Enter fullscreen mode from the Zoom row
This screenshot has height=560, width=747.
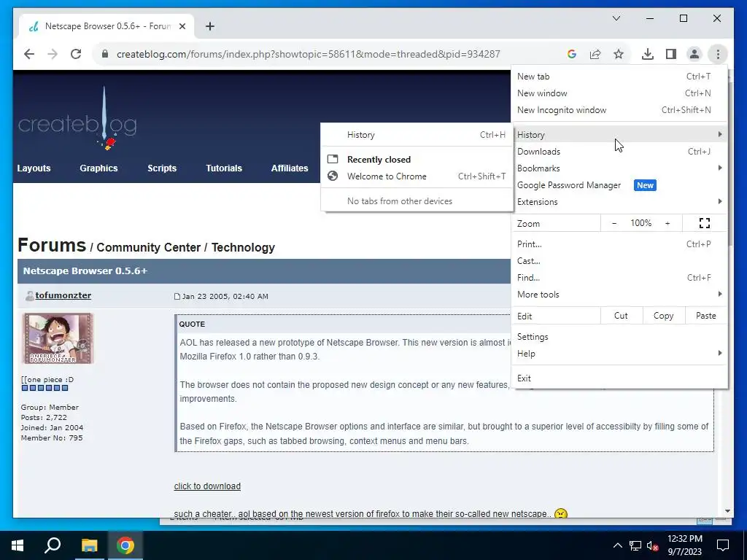pyautogui.click(x=705, y=223)
